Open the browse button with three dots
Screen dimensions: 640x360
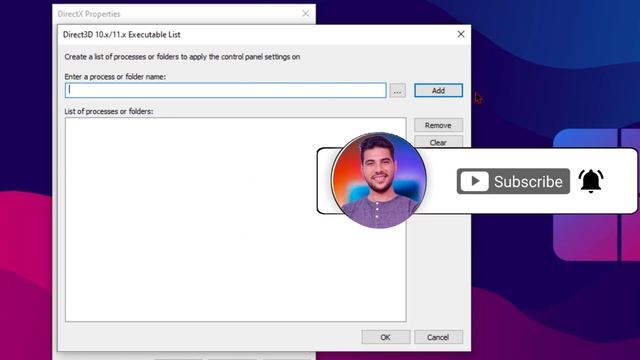[397, 91]
